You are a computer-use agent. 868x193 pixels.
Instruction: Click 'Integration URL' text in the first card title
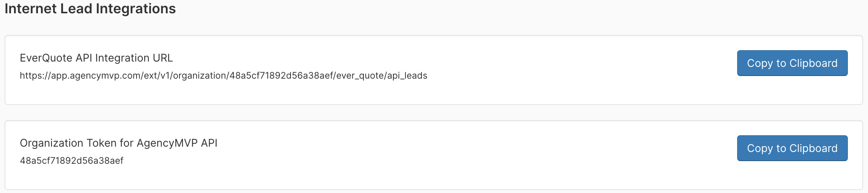[134, 58]
